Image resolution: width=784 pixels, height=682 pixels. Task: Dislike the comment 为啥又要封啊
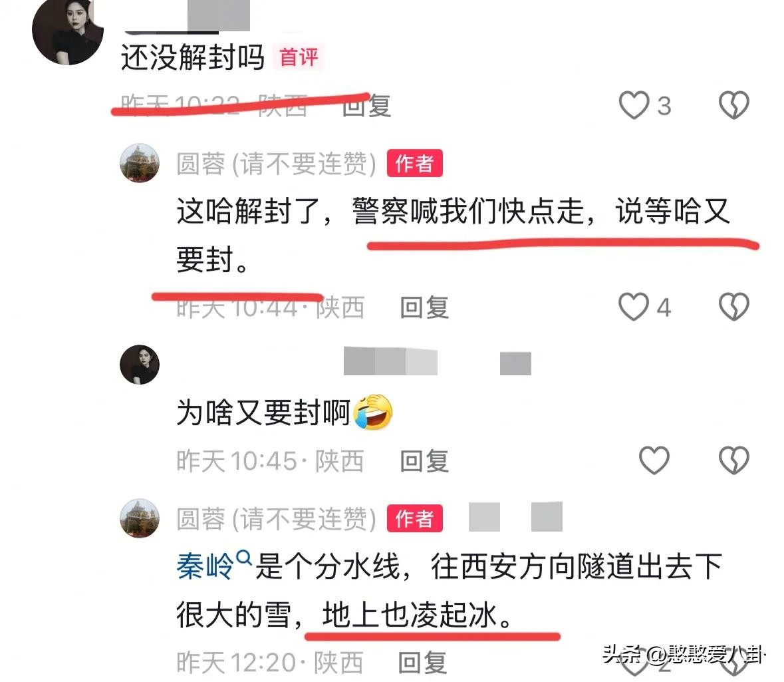pos(733,460)
